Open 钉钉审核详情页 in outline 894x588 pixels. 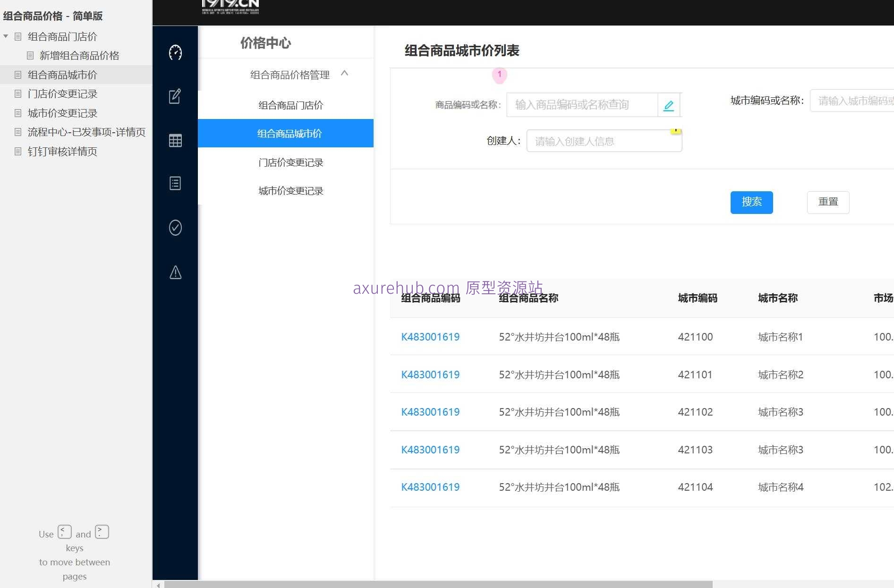tap(62, 152)
